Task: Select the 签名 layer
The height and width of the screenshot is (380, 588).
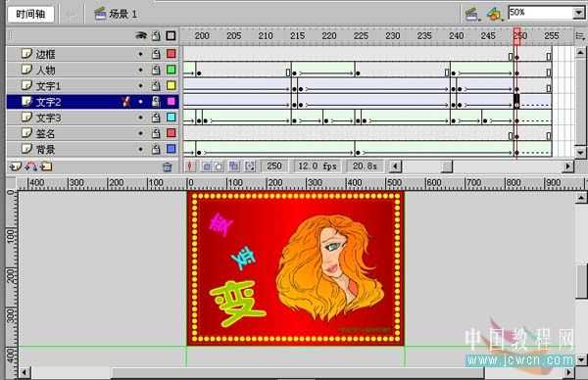Action: (x=92, y=133)
